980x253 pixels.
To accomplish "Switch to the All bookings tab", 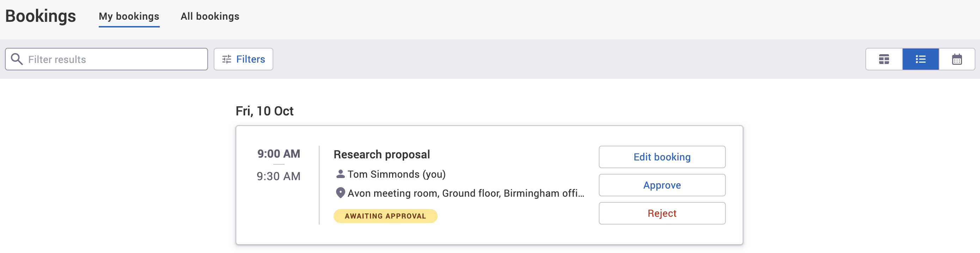I will (x=209, y=16).
